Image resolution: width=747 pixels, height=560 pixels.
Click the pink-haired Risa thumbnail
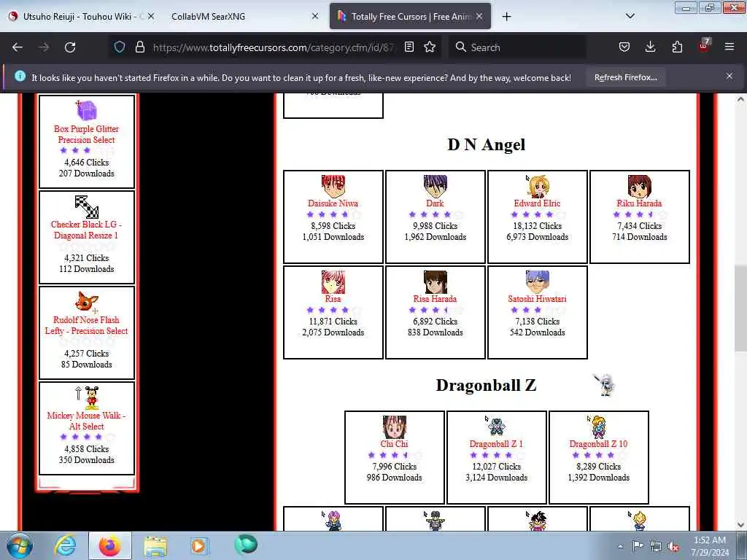(x=333, y=282)
